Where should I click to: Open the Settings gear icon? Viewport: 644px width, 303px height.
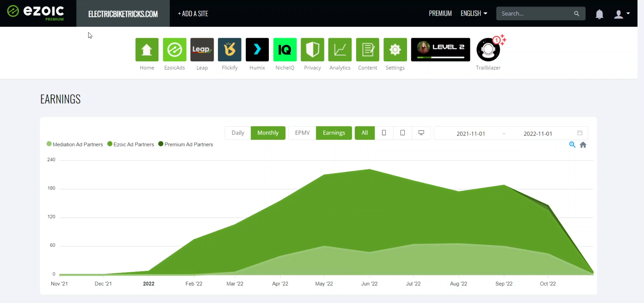[395, 50]
